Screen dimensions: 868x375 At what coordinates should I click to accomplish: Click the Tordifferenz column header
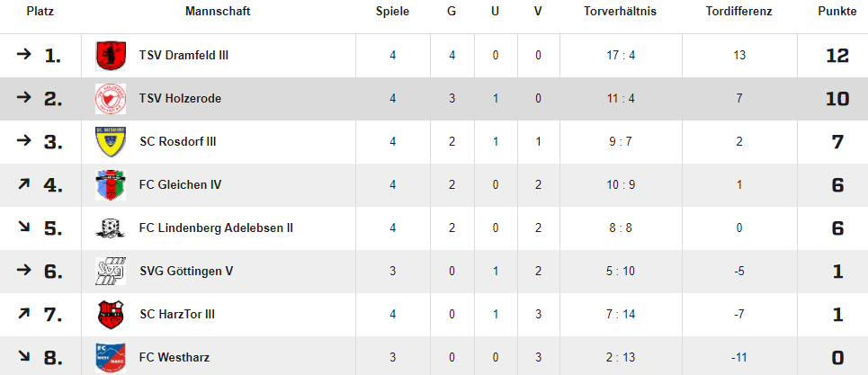click(x=739, y=12)
